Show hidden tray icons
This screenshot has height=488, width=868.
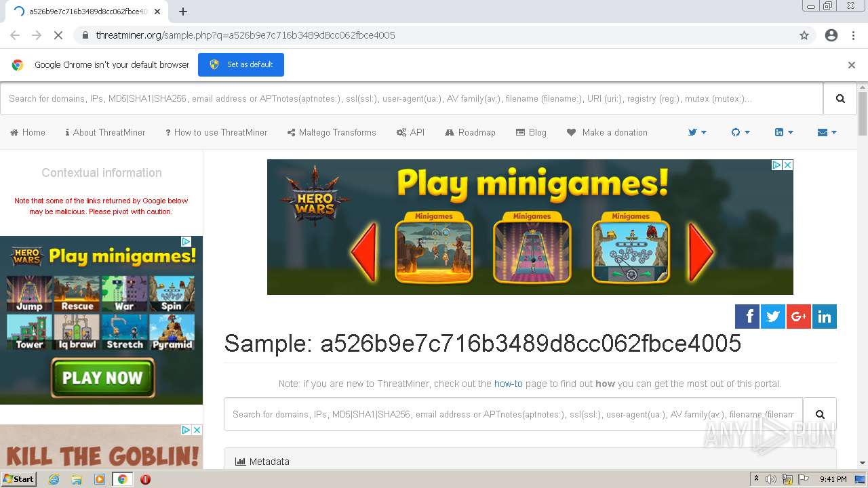pyautogui.click(x=756, y=479)
